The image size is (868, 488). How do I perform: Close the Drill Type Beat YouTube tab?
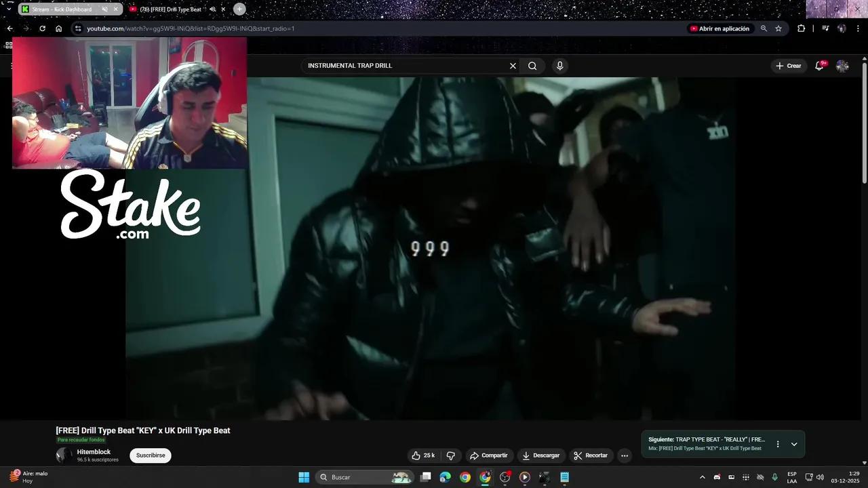(223, 9)
